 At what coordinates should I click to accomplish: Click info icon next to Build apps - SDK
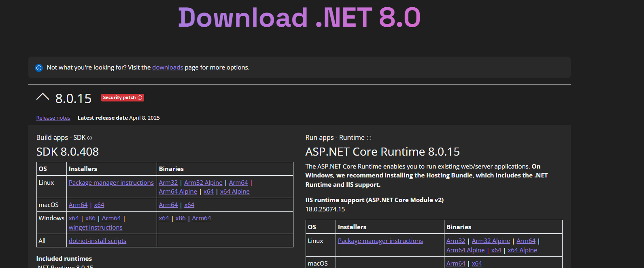pos(90,138)
